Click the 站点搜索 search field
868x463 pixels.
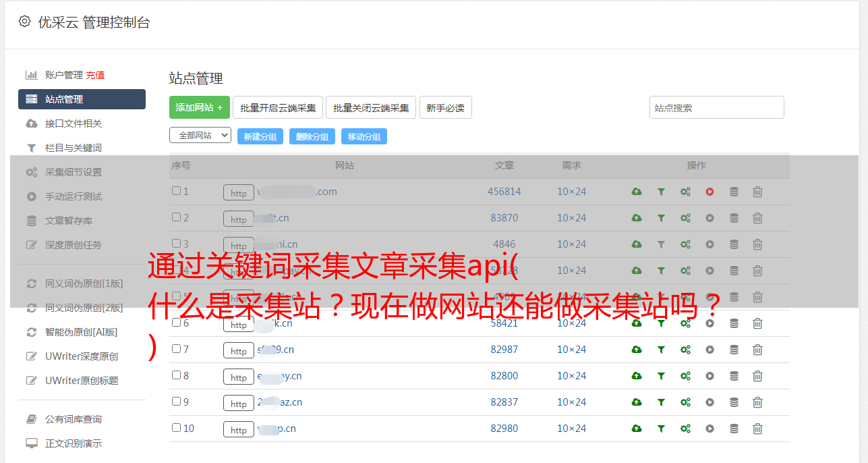pos(716,107)
